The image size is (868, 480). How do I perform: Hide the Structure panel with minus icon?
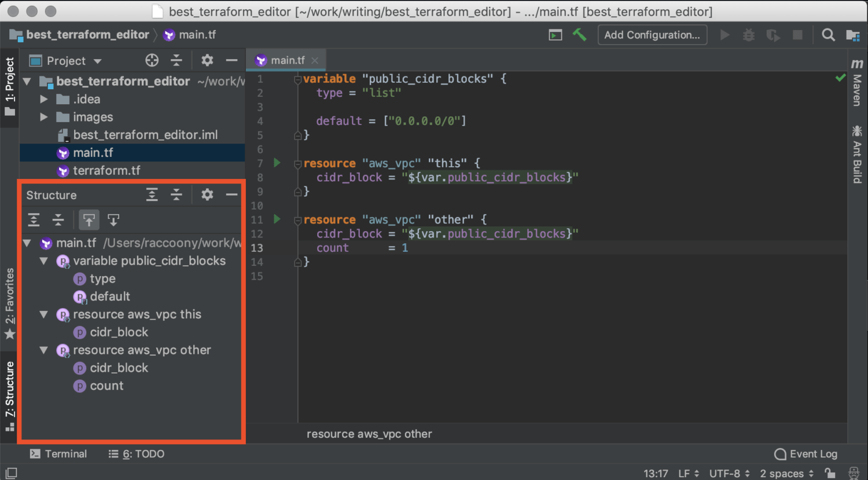231,195
